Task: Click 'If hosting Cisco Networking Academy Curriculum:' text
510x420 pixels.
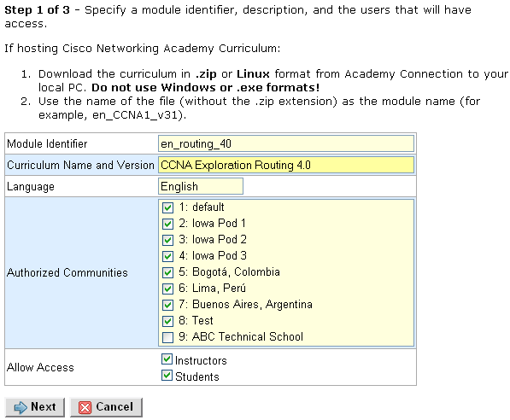Action: click(x=142, y=49)
